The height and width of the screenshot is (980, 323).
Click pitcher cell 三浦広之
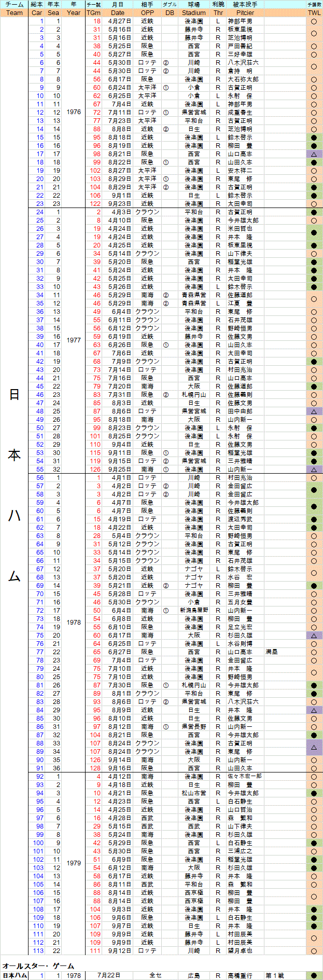point(245,851)
